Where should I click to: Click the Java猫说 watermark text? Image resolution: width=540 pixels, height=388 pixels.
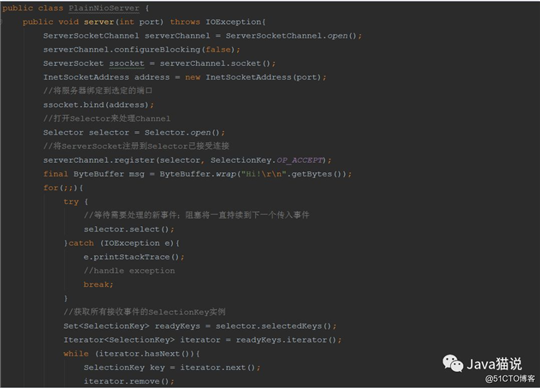(x=494, y=364)
